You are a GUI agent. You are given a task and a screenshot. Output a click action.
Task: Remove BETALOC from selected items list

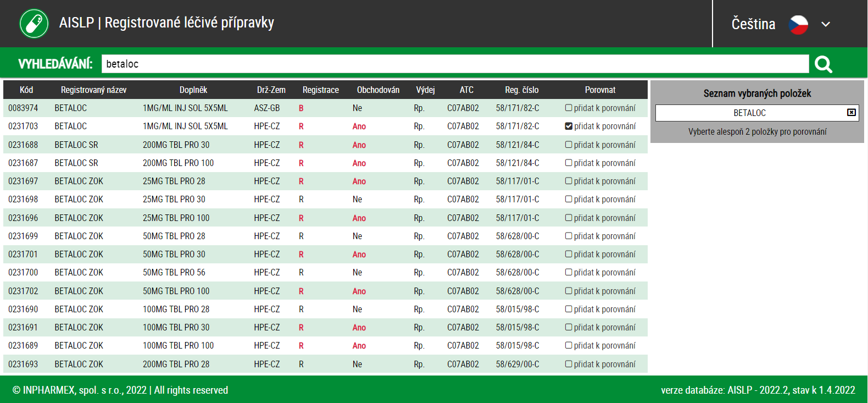click(x=852, y=112)
